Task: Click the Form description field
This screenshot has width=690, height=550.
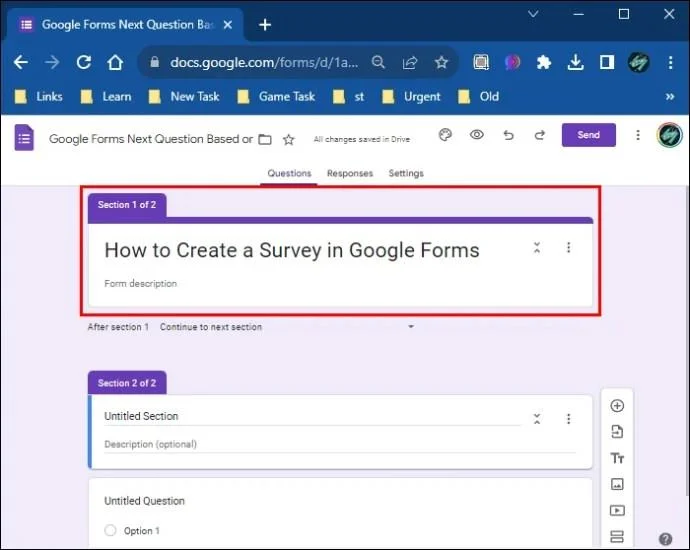Action: coord(140,283)
